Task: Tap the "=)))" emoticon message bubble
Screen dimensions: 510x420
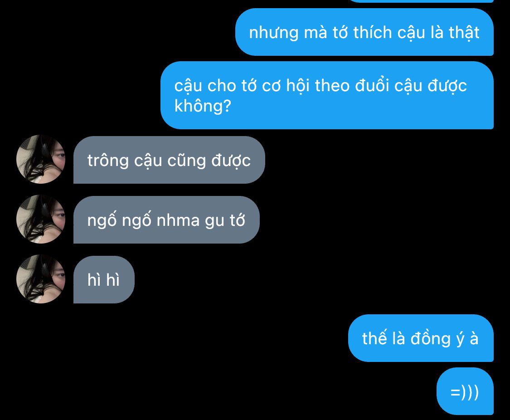Action: (x=465, y=391)
